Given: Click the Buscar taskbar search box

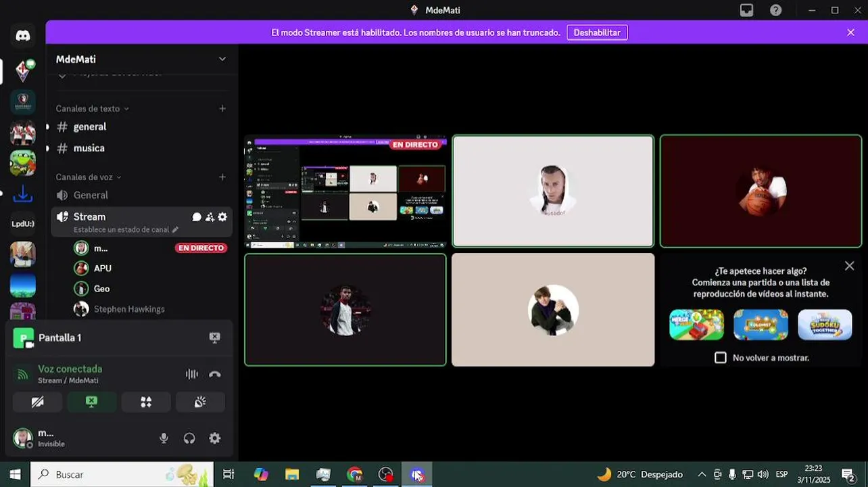Looking at the screenshot, I should pos(122,474).
